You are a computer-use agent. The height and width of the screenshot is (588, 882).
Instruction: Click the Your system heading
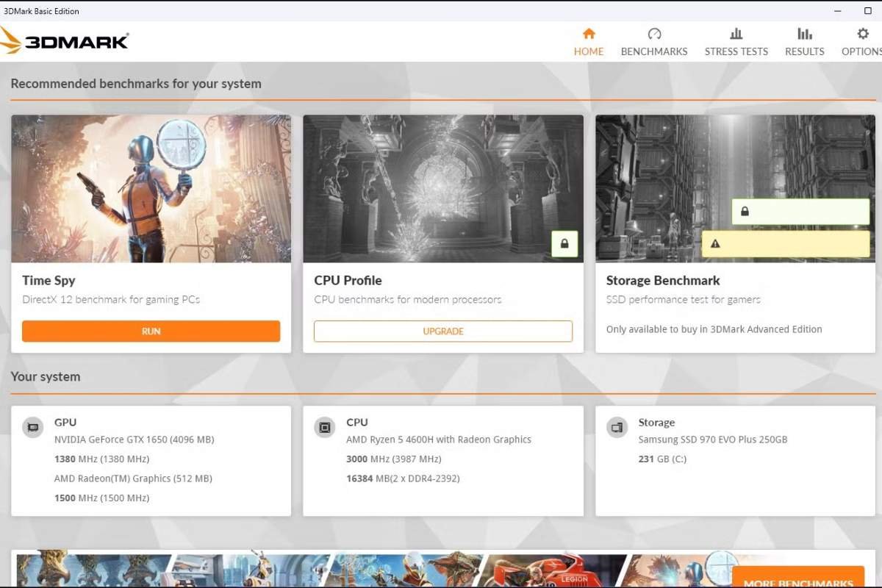pos(46,376)
